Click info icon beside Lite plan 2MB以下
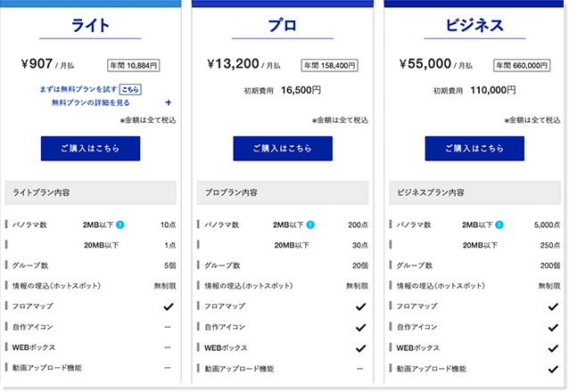Image resolution: width=569 pixels, height=392 pixels. tap(119, 225)
